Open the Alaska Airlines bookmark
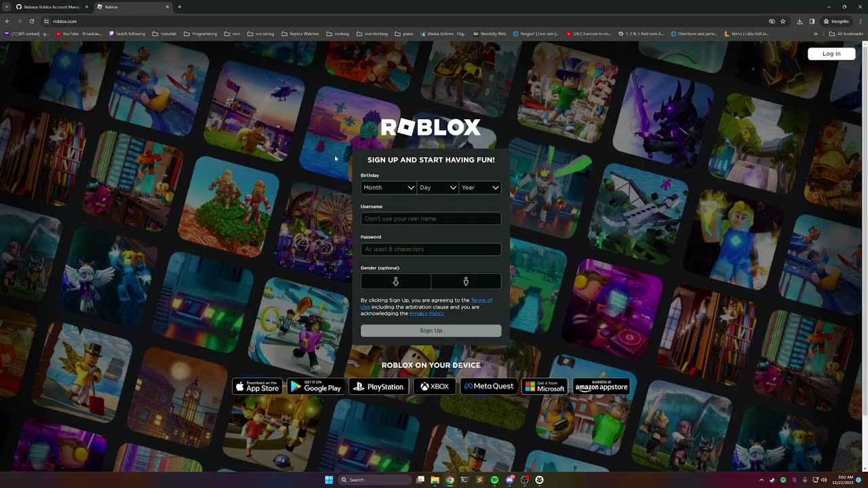Screen dimensions: 868x488 coord(443,33)
